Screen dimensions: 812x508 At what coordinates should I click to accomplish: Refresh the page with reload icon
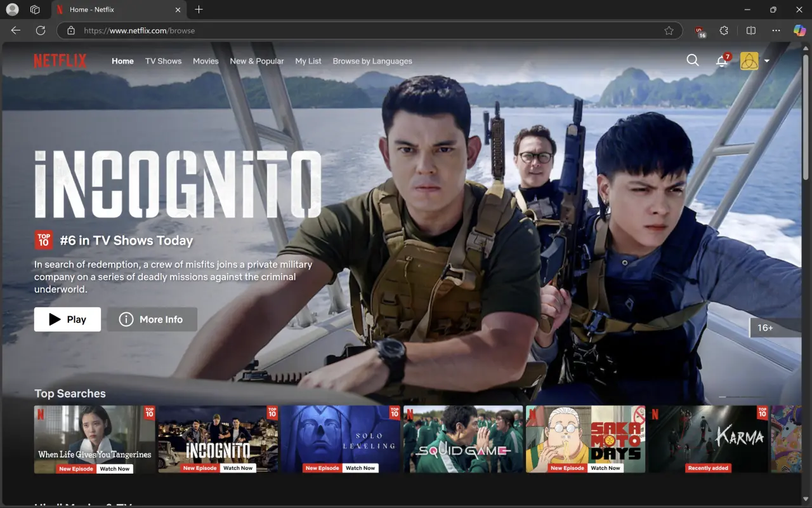[x=41, y=30]
